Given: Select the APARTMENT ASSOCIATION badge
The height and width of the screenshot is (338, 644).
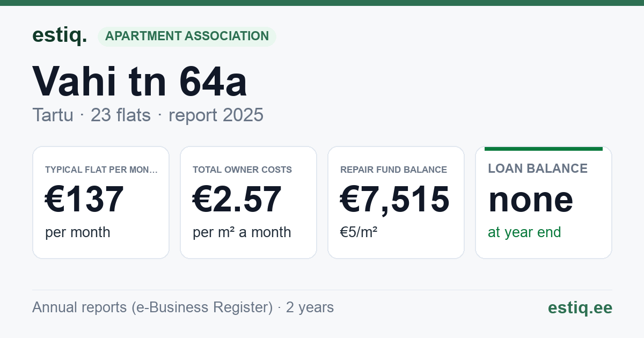Looking at the screenshot, I should (x=187, y=36).
